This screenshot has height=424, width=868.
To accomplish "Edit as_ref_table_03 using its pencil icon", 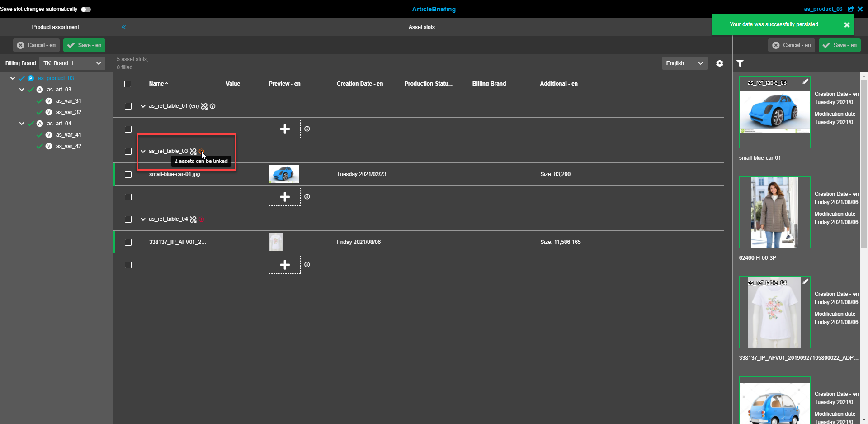I will coord(806,81).
